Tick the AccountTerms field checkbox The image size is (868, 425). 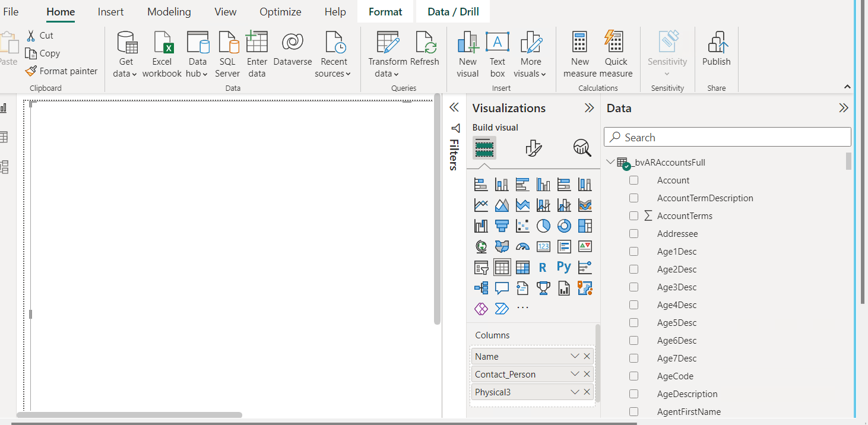[633, 216]
